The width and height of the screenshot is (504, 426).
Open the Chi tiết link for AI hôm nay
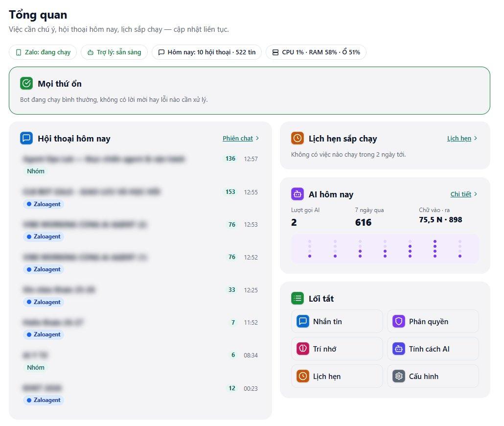[x=460, y=194]
